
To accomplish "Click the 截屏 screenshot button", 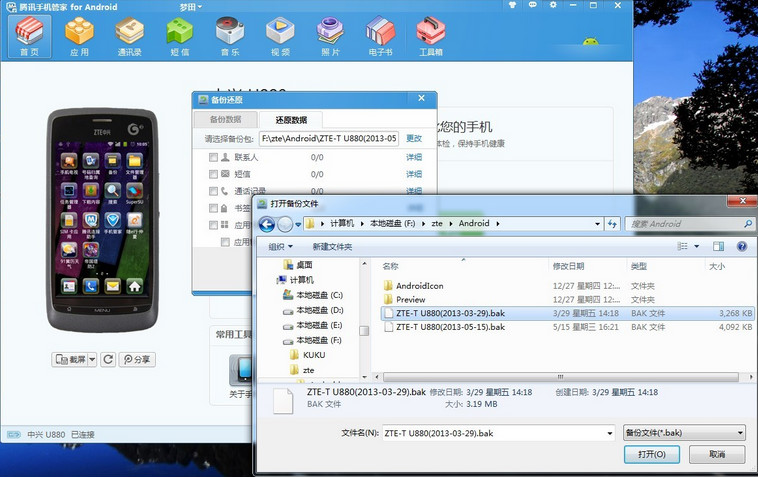I will [70, 359].
